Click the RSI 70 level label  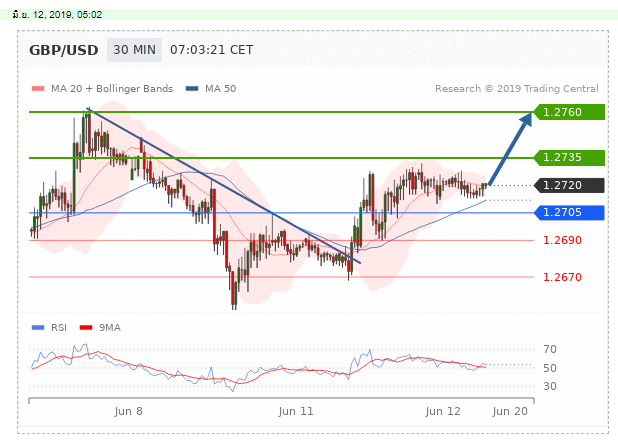click(550, 349)
